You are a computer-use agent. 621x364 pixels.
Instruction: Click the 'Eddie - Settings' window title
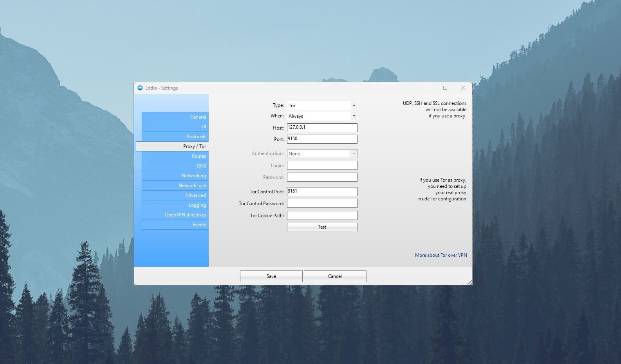tap(161, 88)
